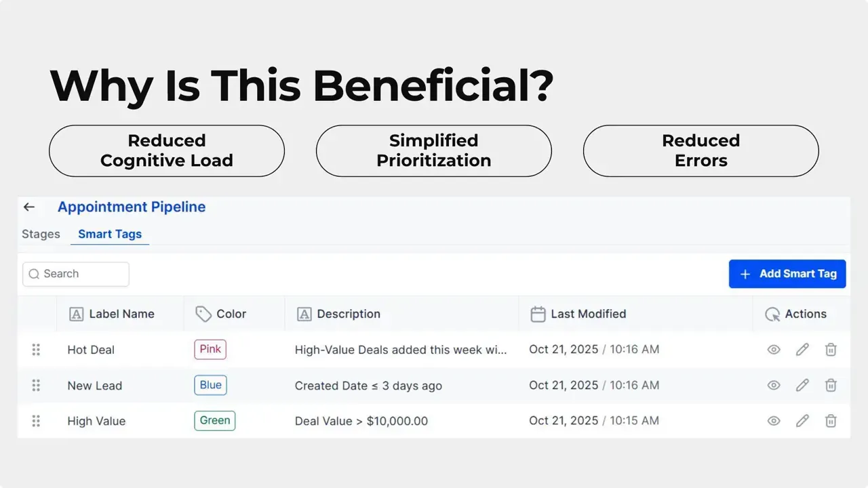Delete the New Lead smart tag
This screenshot has height=488, width=868.
(x=831, y=385)
